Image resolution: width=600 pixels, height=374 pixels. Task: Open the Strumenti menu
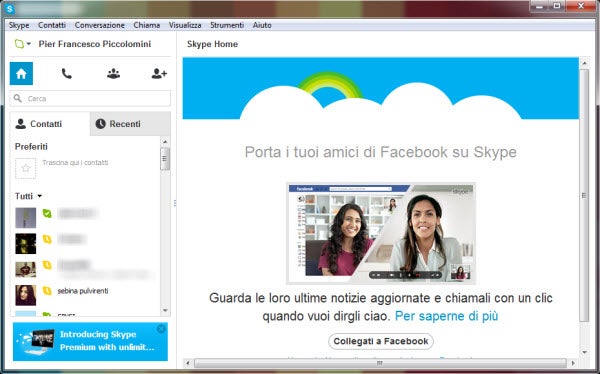pos(227,25)
